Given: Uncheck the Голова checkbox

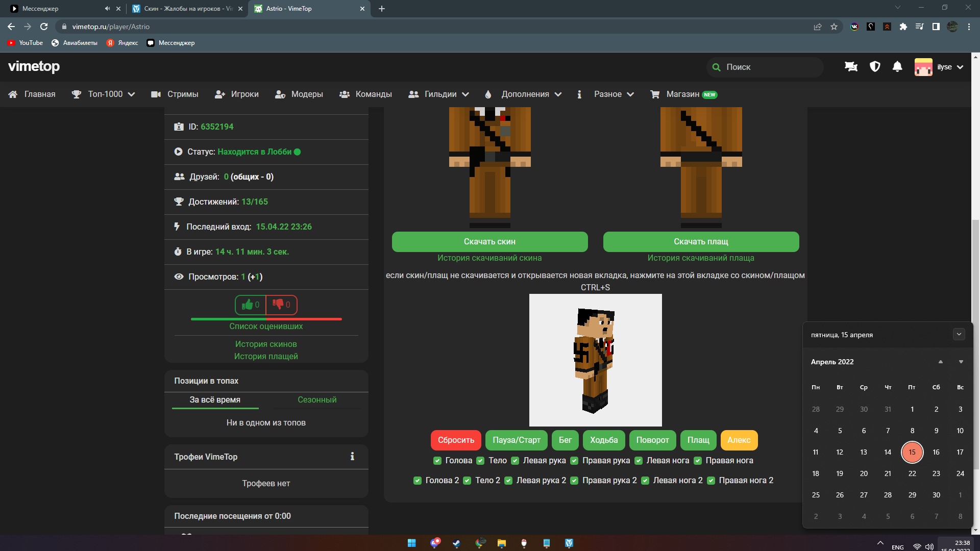Looking at the screenshot, I should coord(437,461).
